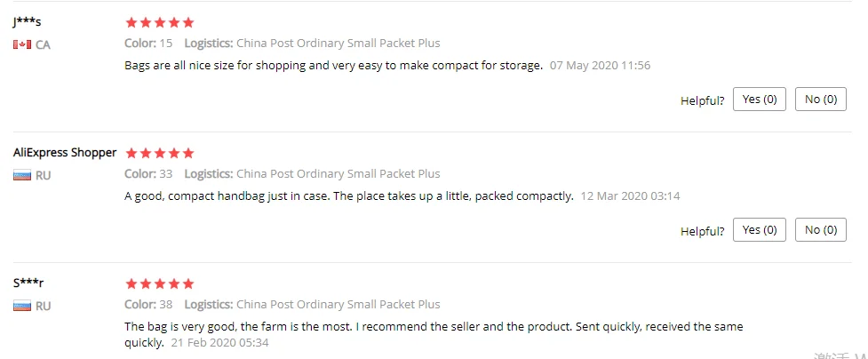Click the S***r reviewer name
Image resolution: width=868 pixels, height=359 pixels.
coord(28,283)
